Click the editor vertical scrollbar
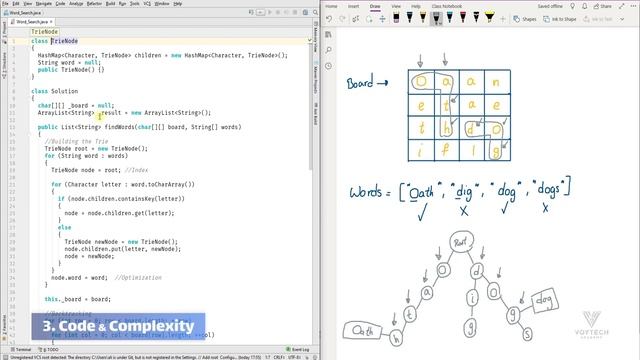 point(310,106)
